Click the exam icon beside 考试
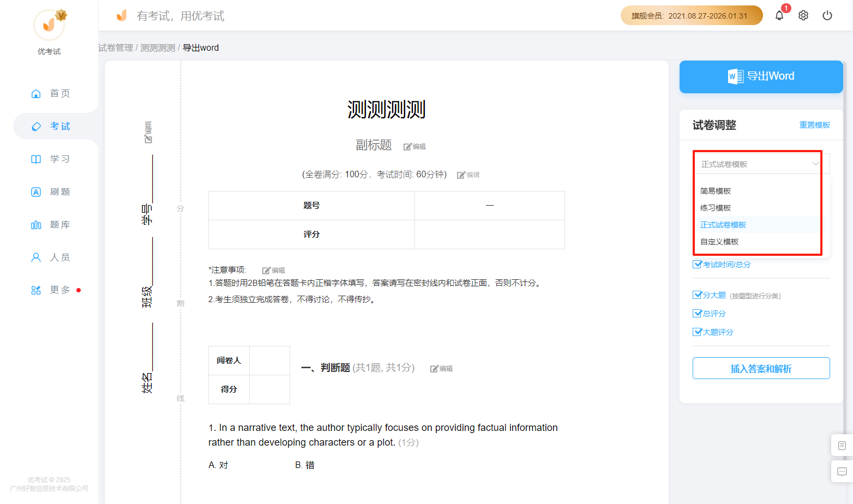This screenshot has height=504, width=853. pyautogui.click(x=36, y=126)
